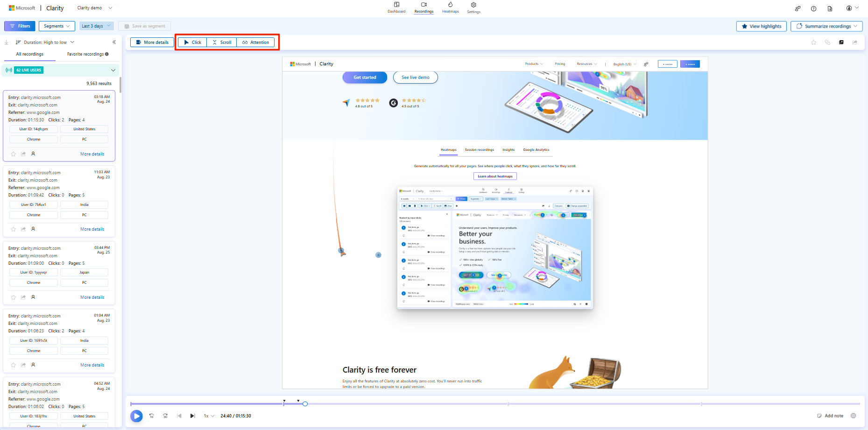Open the Segments dropdown
Image resolution: width=868 pixels, height=430 pixels.
[x=56, y=26]
